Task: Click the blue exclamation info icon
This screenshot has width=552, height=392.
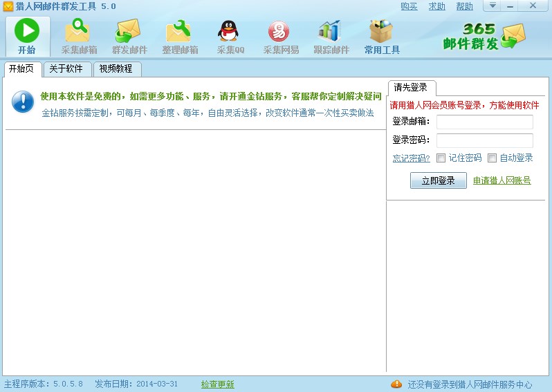Action: pyautogui.click(x=23, y=102)
